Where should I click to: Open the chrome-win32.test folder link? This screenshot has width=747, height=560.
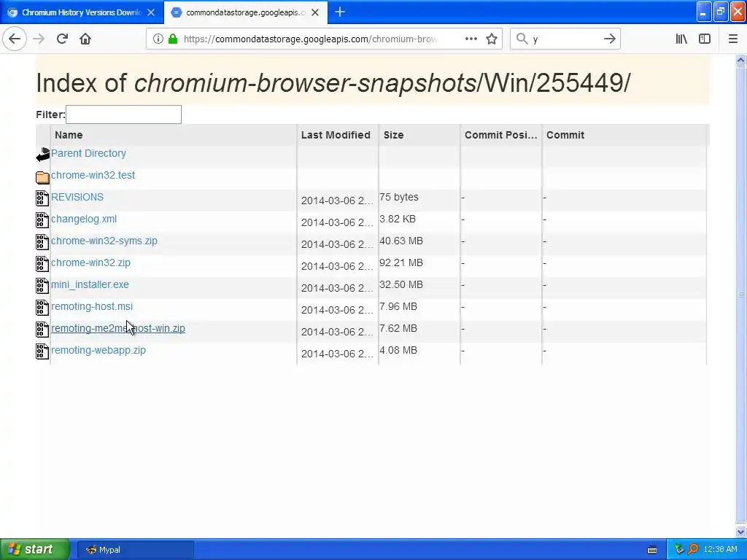coord(93,175)
